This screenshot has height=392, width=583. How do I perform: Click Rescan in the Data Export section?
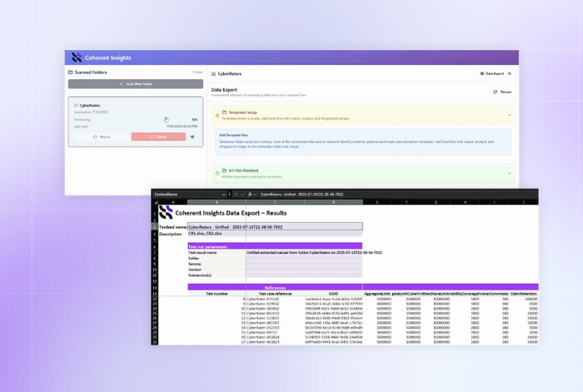[502, 92]
